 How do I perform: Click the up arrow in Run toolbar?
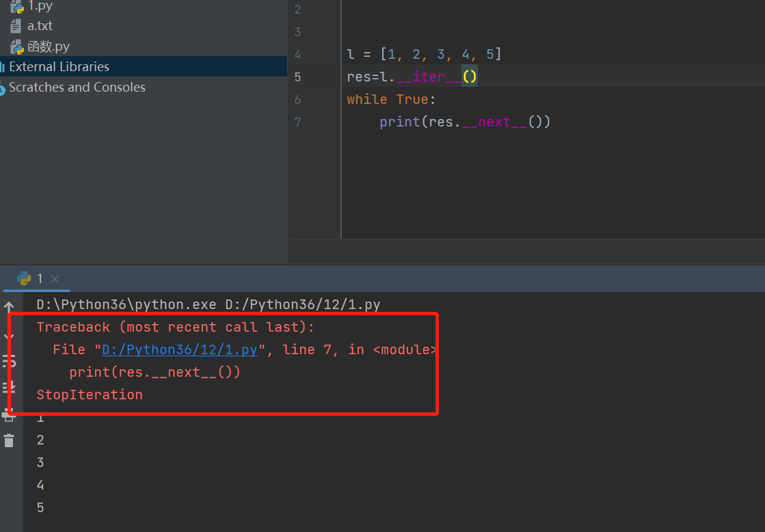click(9, 308)
